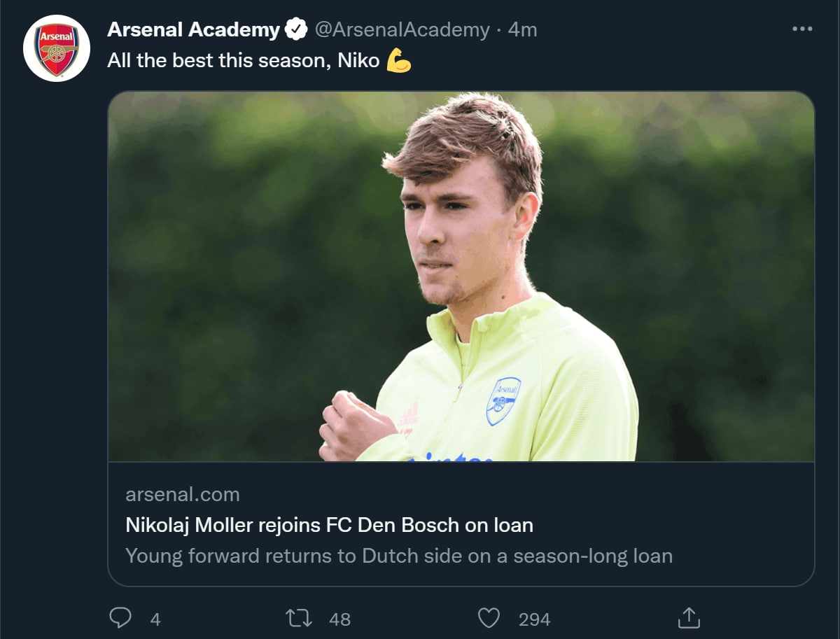Click the Arsenal crest profile avatar
The height and width of the screenshot is (639, 840).
click(x=57, y=48)
